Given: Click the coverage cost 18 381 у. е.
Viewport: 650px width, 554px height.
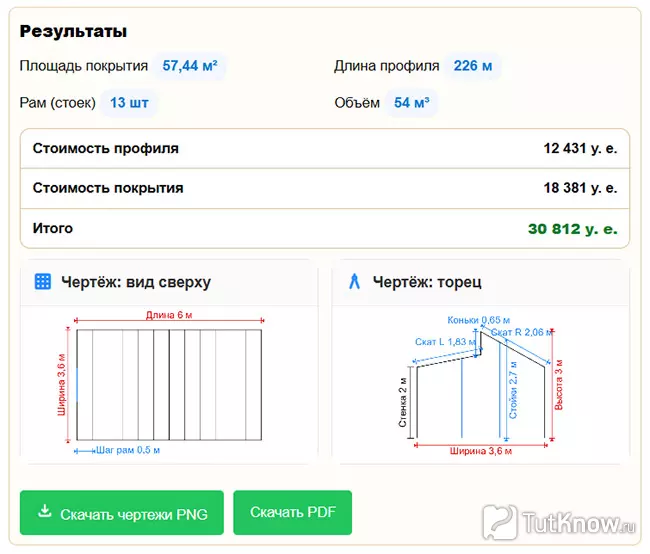Looking at the screenshot, I should pos(580,188).
